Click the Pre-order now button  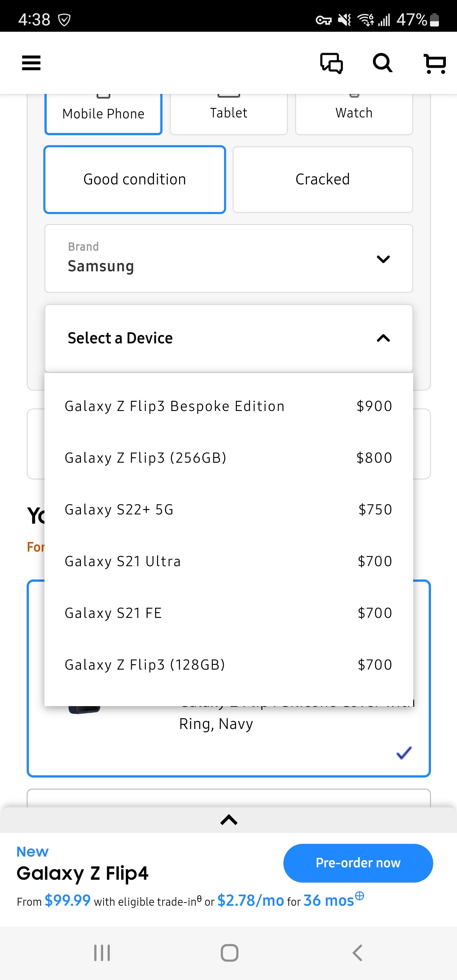(358, 863)
